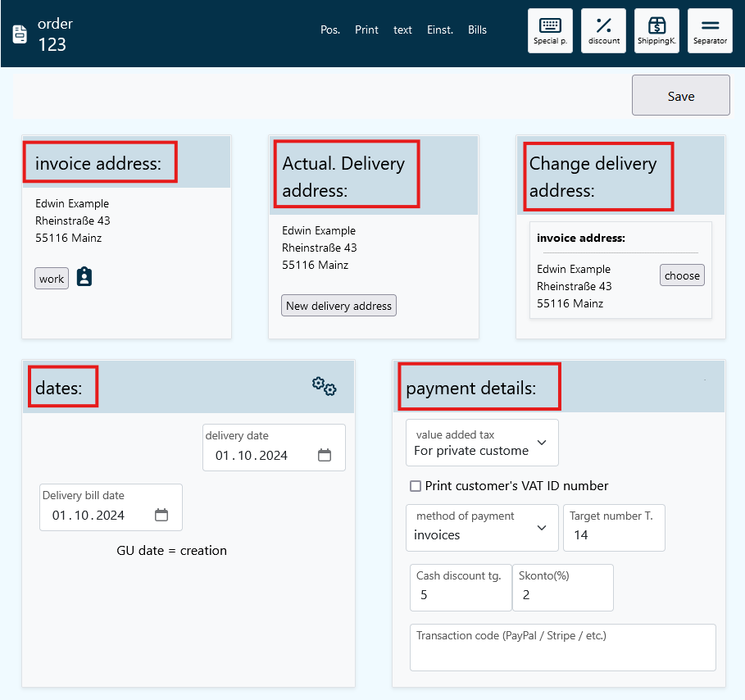Image resolution: width=745 pixels, height=700 pixels.
Task: Open the dates settings gears icon
Action: click(324, 386)
